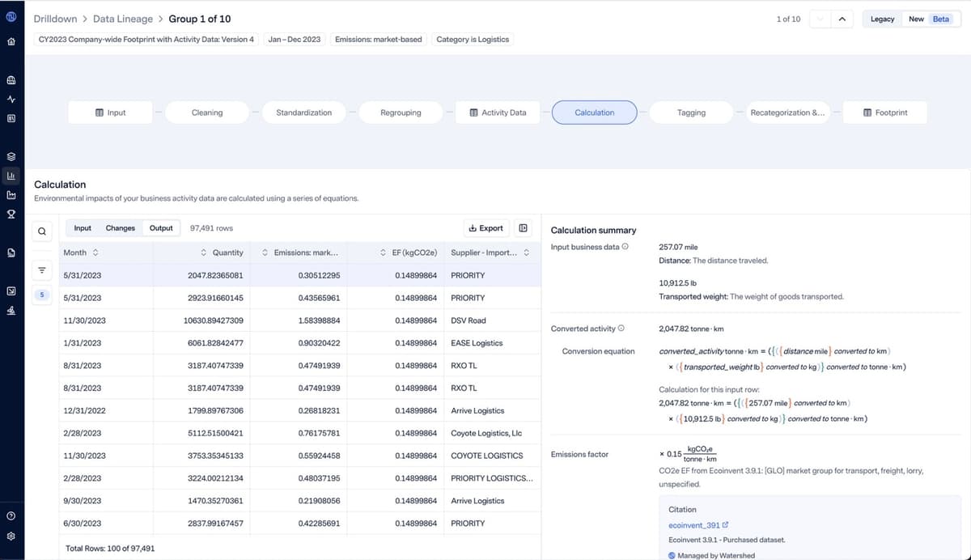The width and height of the screenshot is (971, 560).
Task: Open the Standardization lineage step
Action: tap(303, 112)
